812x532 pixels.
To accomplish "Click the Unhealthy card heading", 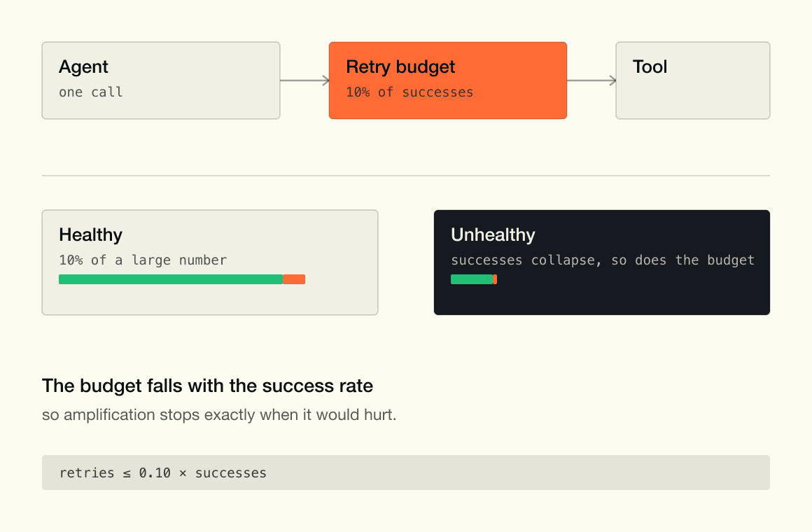I will coord(493,234).
